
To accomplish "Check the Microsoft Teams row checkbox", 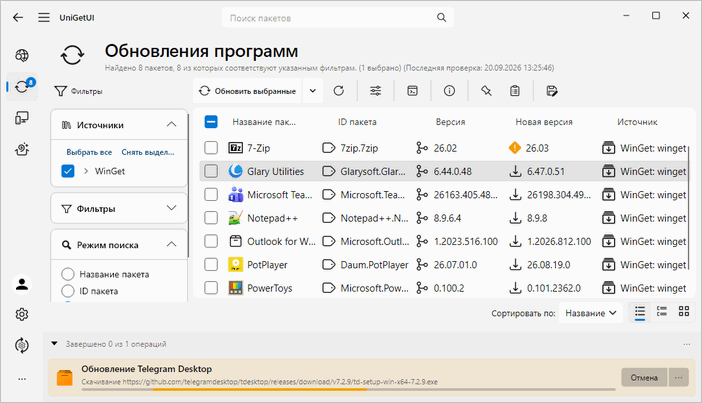I will [211, 194].
